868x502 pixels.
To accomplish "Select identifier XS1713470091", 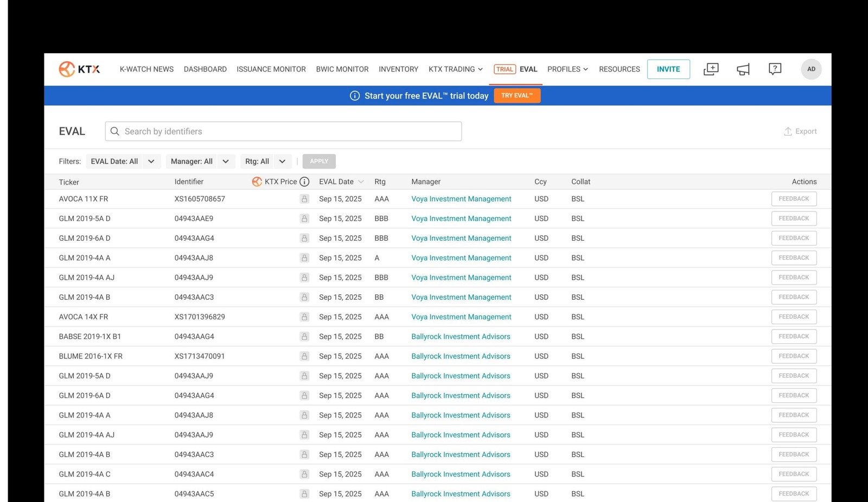I will tap(200, 356).
